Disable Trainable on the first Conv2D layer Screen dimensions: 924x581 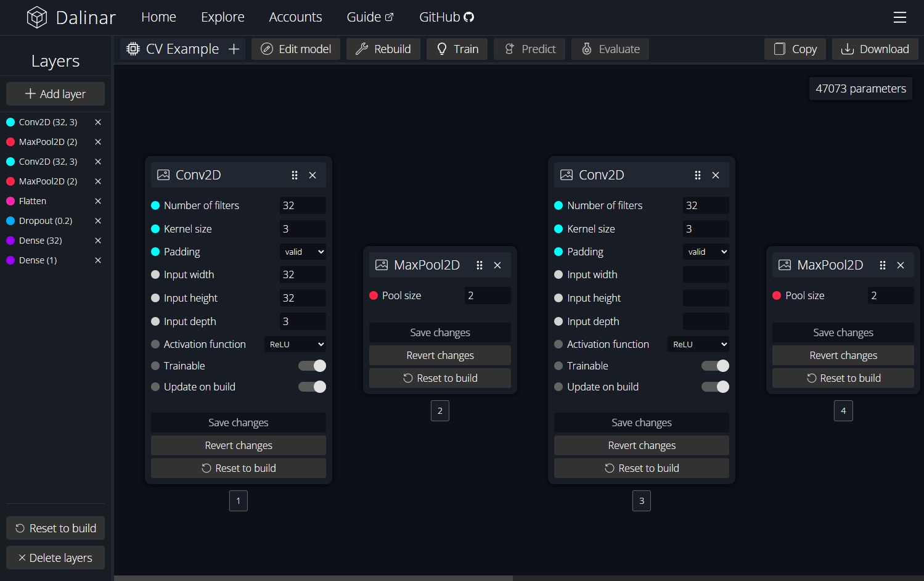click(312, 366)
